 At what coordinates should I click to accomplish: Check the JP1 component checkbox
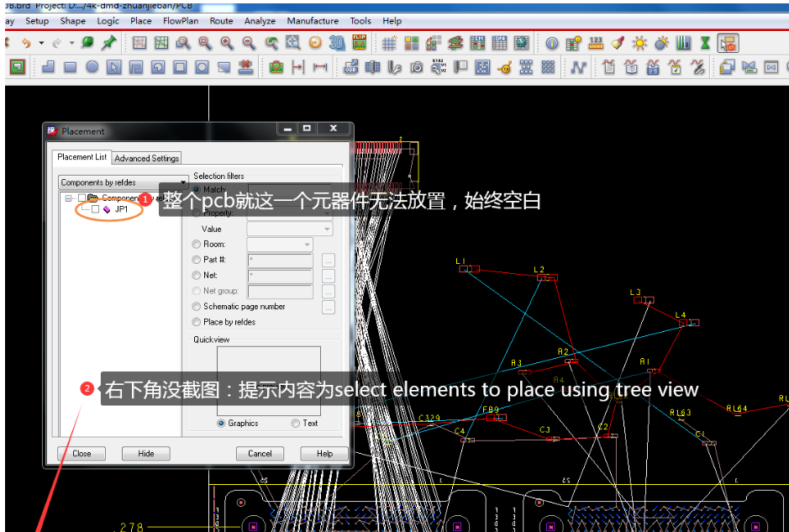[x=95, y=209]
